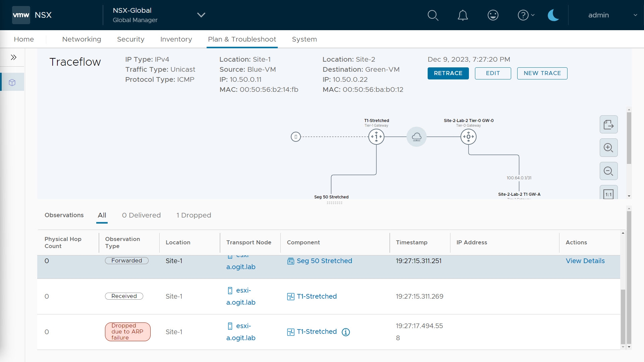Expand the NSX-Global manager dropdown
Screen dimensions: 644x362
click(201, 15)
